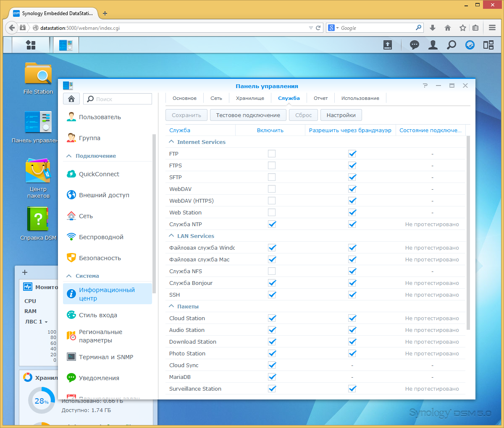Image resolution: width=504 pixels, height=428 pixels.
Task: Switch to the Использование tab
Action: tap(360, 98)
